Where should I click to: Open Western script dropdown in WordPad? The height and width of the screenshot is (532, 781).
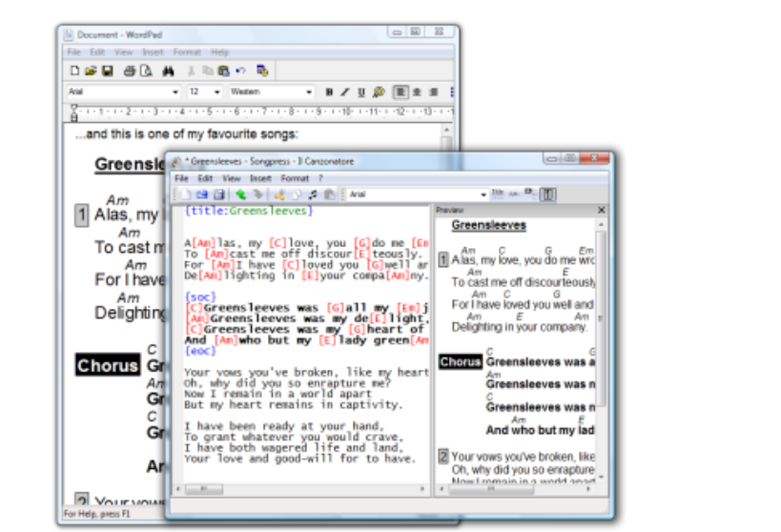[x=309, y=92]
